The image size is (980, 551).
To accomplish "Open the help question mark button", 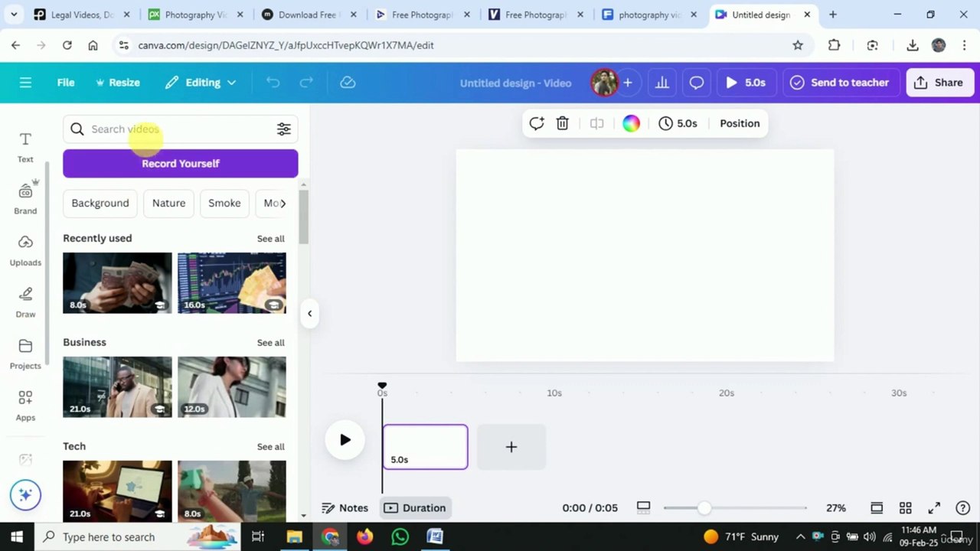I will pos(963,508).
